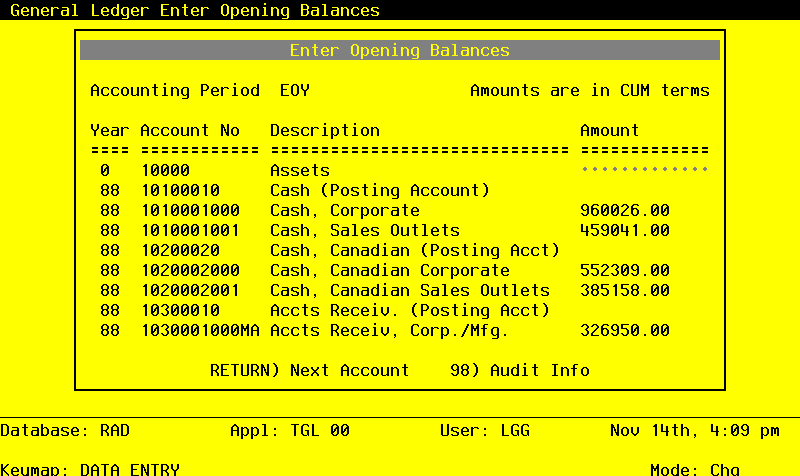800x476 pixels.
Task: Click account number 10300010
Action: pos(180,310)
